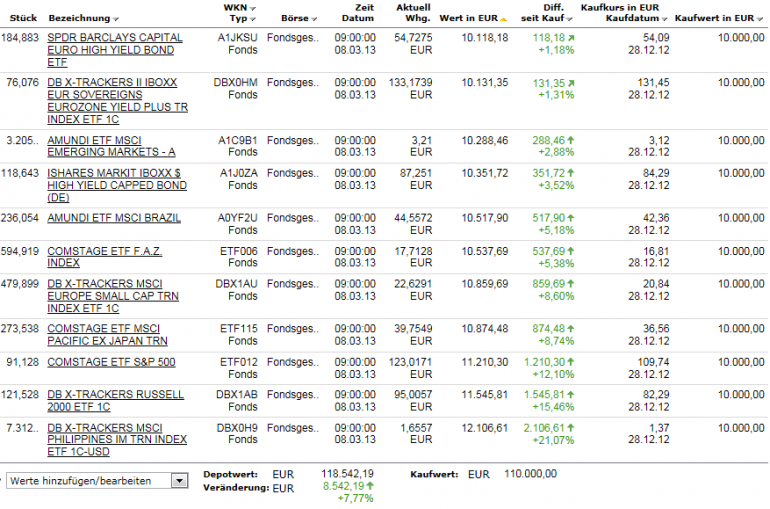Sort by Kaufwert in EUR arrow
This screenshot has width=770, height=509.
(760, 19)
